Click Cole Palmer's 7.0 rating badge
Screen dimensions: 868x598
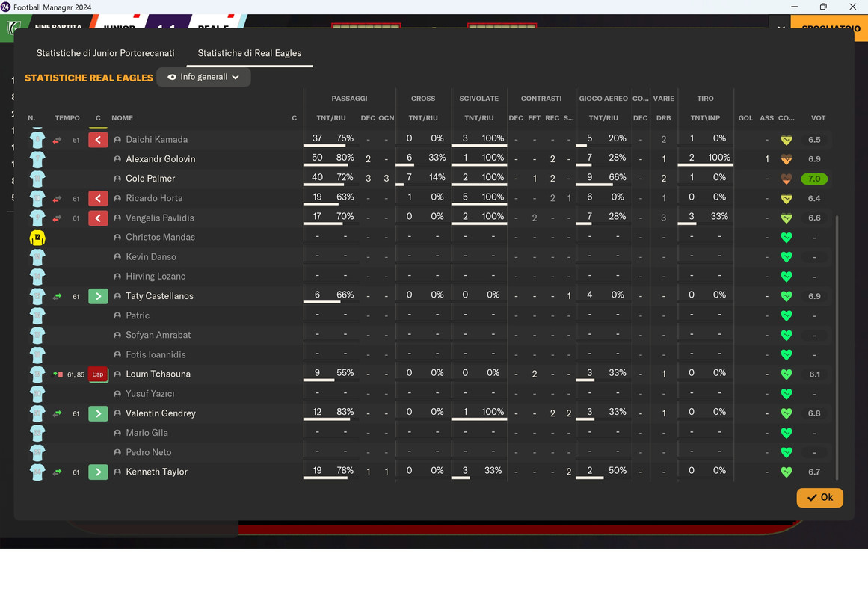(x=814, y=179)
